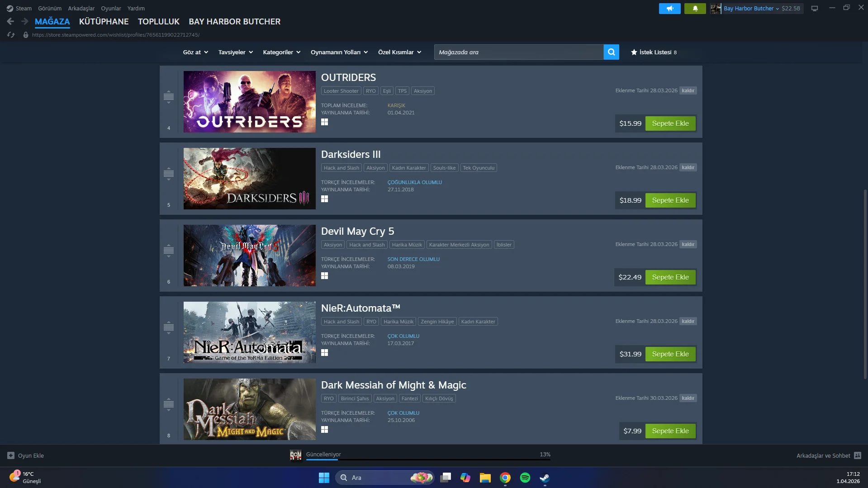The height and width of the screenshot is (488, 868).
Task: Remove Devil May Cry 5 with kaldır
Action: [688, 244]
